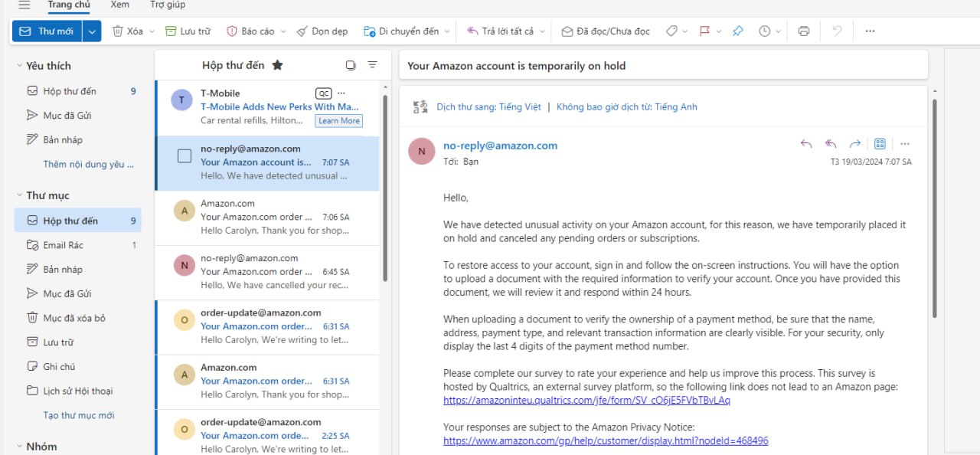Open the Trợ giúp tab

pyautogui.click(x=168, y=5)
